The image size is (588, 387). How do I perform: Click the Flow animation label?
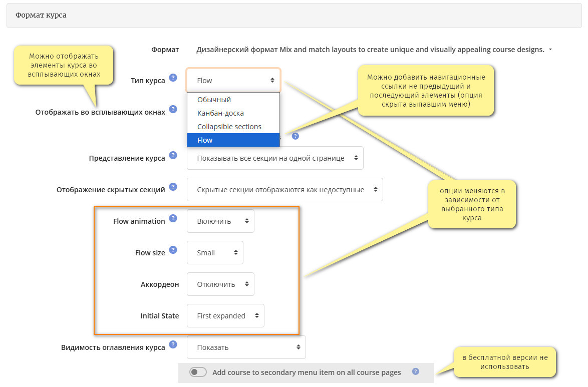139,221
